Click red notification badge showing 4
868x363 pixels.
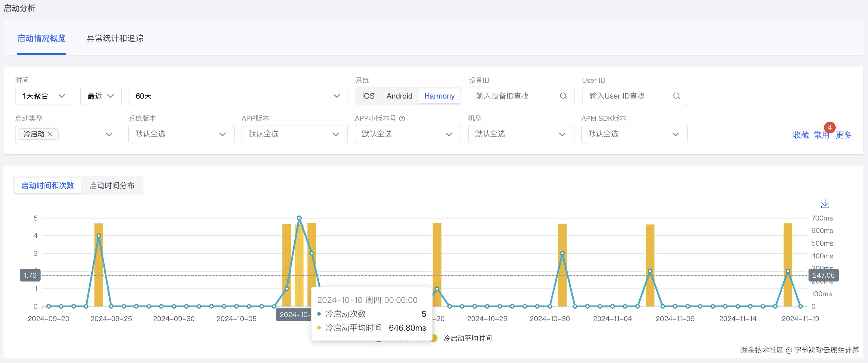[x=829, y=127]
